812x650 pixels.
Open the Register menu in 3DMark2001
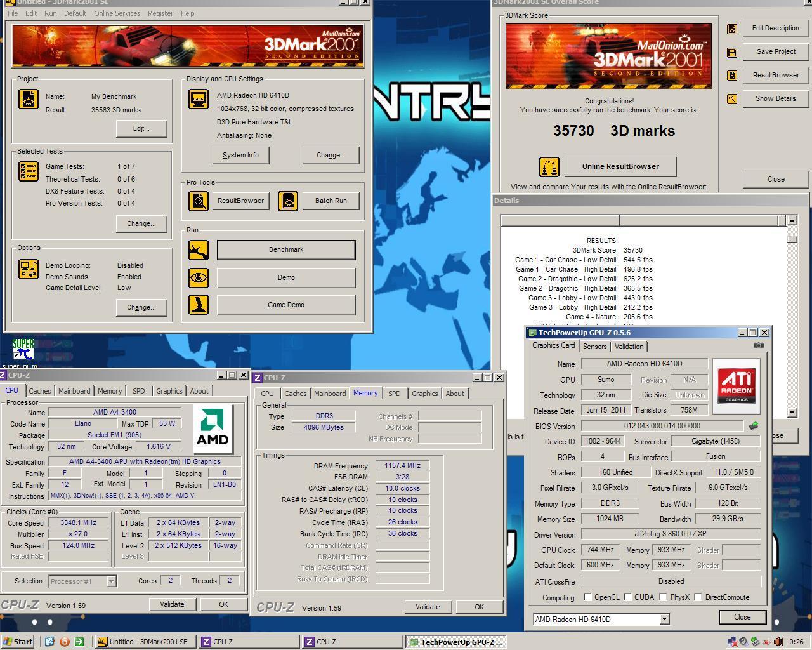(x=160, y=13)
